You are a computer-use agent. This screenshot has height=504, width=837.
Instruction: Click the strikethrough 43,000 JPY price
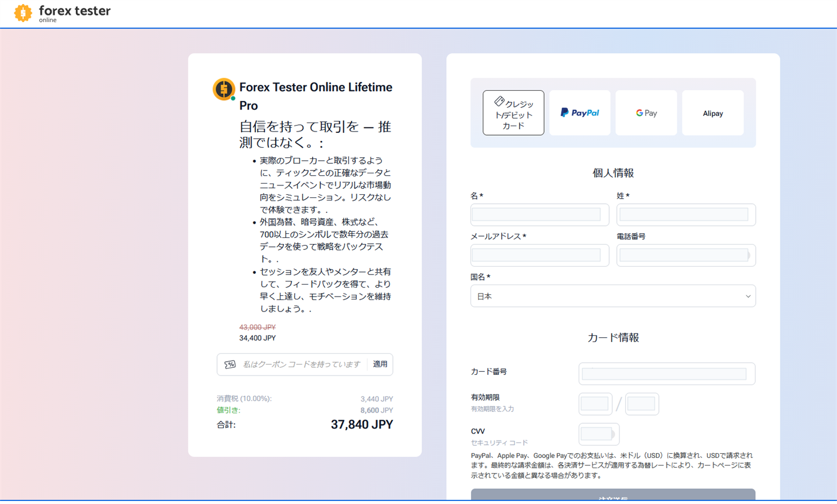pos(258,327)
